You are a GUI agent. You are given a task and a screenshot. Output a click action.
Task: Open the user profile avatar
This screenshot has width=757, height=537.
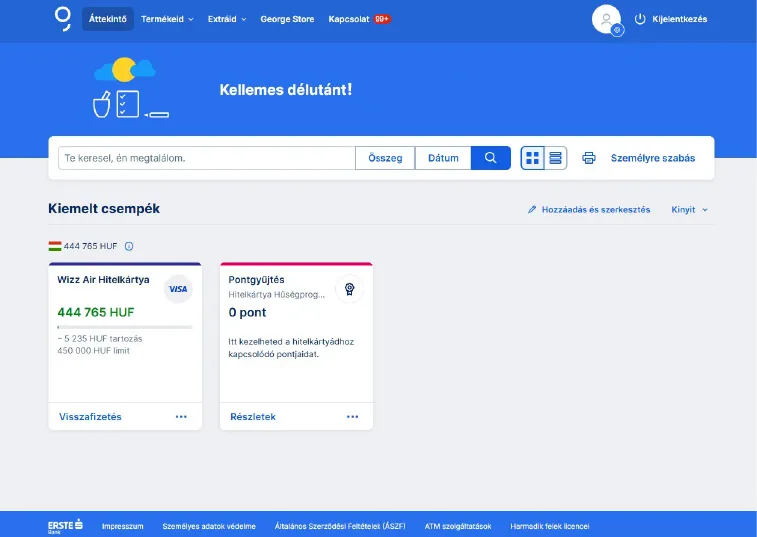[x=606, y=19]
